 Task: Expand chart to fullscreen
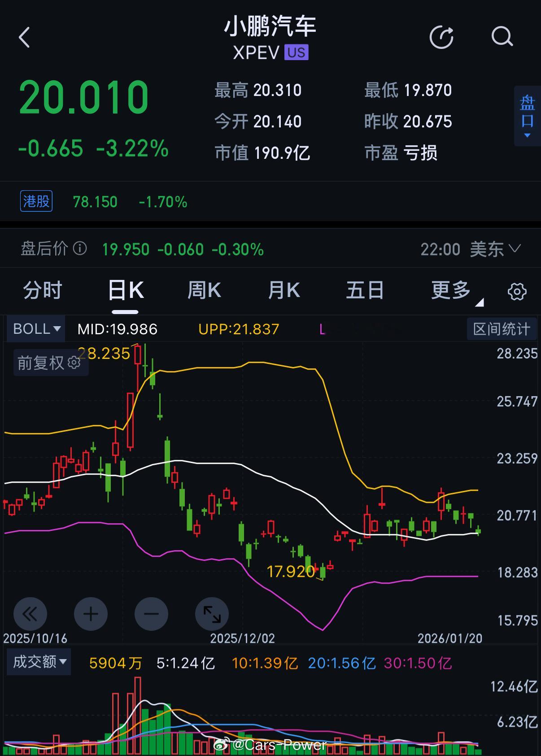(212, 614)
